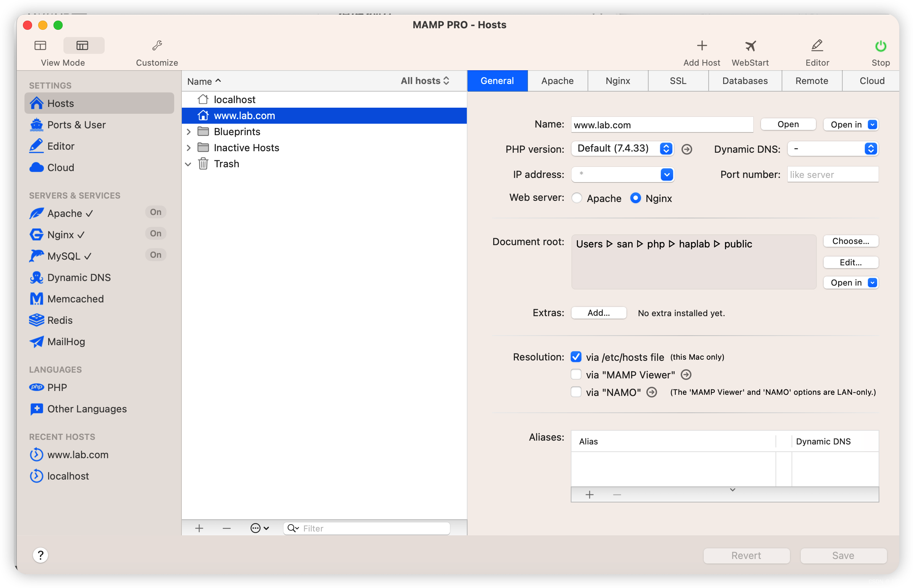Click the Filter search field

367,528
